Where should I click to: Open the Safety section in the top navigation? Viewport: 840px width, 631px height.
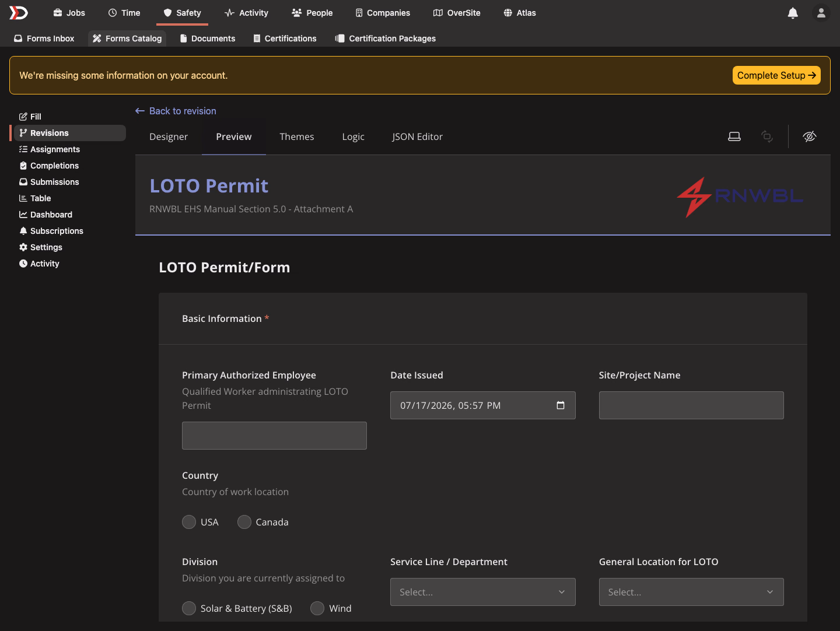182,13
